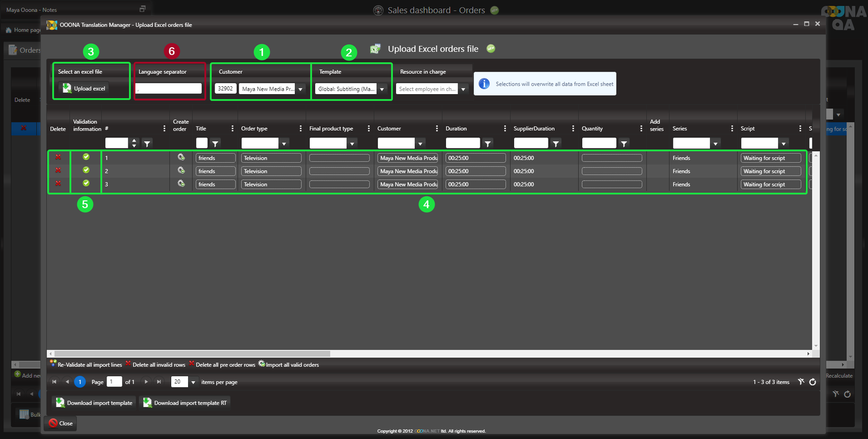
Task: Open the items per page dropdown
Action: click(193, 382)
